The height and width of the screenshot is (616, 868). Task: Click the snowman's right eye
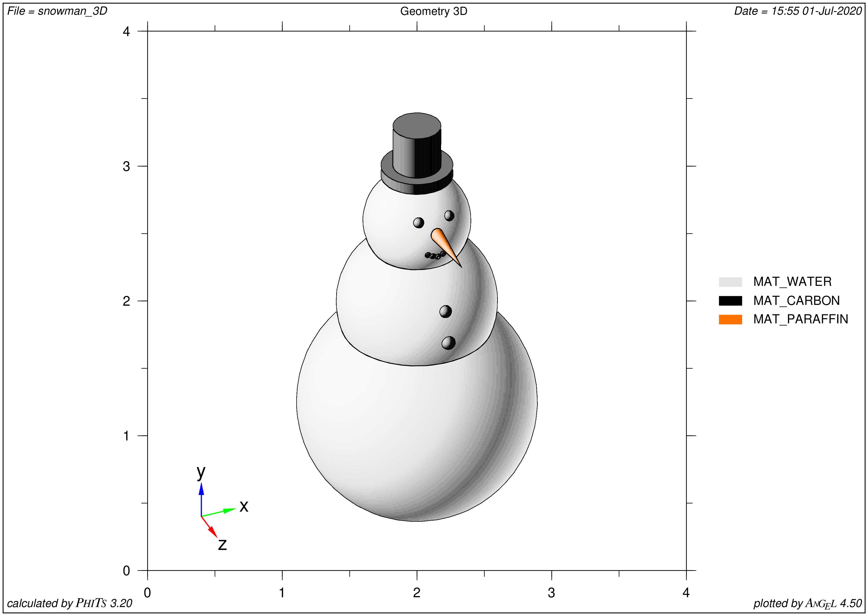(x=449, y=216)
